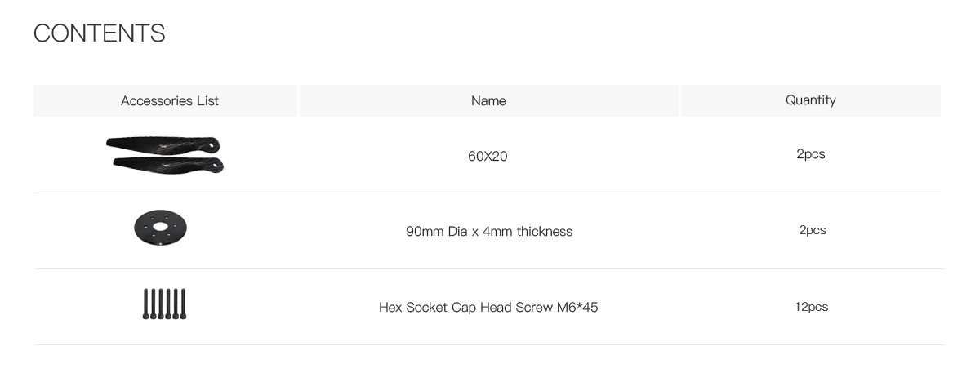
Task: Click the third hex screw from the left
Action: (161, 304)
